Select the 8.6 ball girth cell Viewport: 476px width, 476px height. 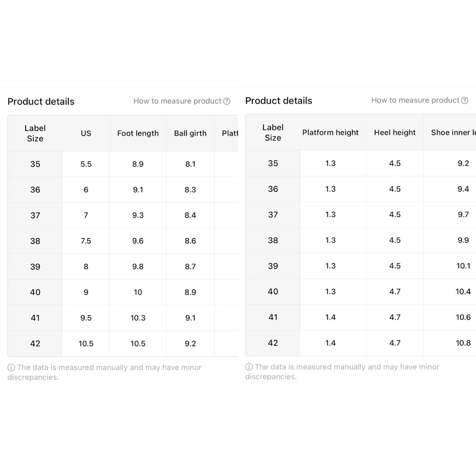pos(190,241)
